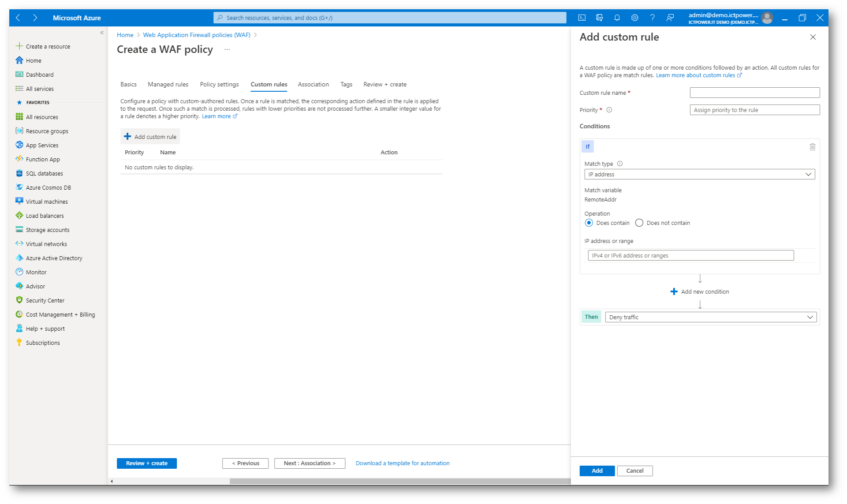Click the IPv4 or IPv6 address input field
The height and width of the screenshot is (504, 847).
pos(690,255)
